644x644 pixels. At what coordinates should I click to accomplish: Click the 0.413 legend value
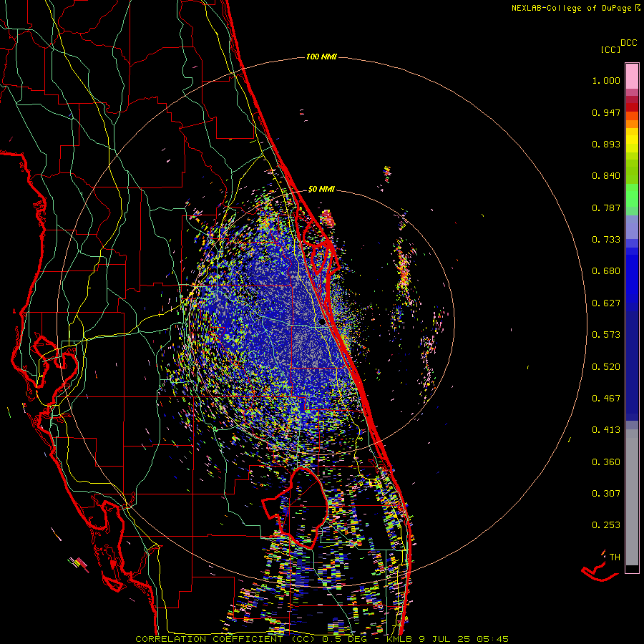(x=606, y=430)
